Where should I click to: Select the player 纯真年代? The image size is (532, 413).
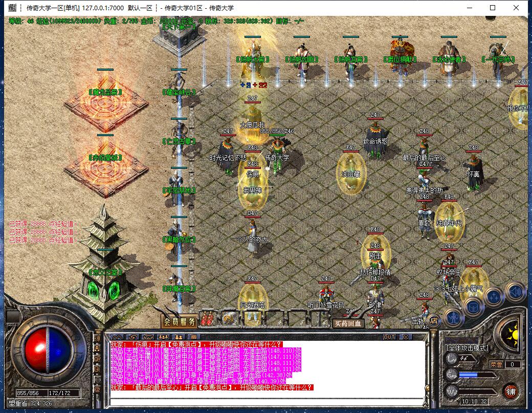pos(449,222)
